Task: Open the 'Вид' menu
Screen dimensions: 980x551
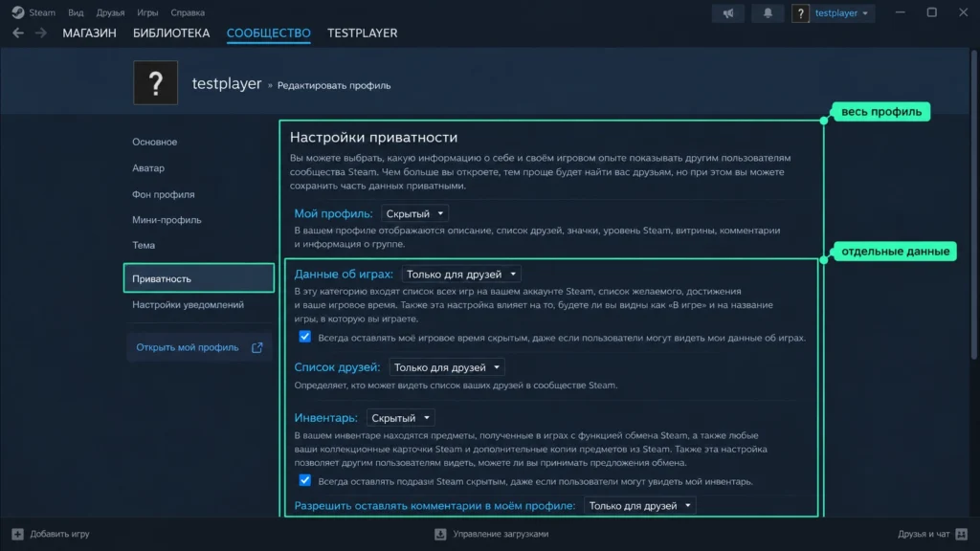Action: (x=76, y=12)
